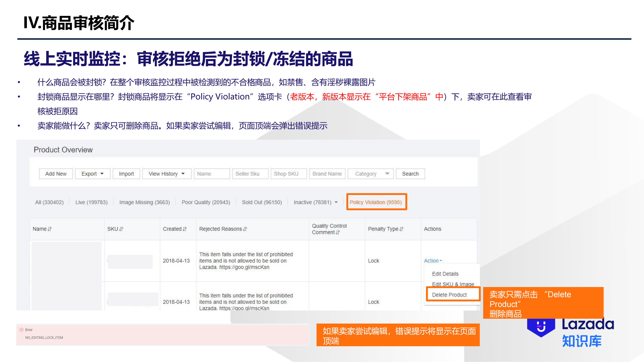Sort the Rejected Reasons column
The height and width of the screenshot is (362, 644).
[246, 229]
